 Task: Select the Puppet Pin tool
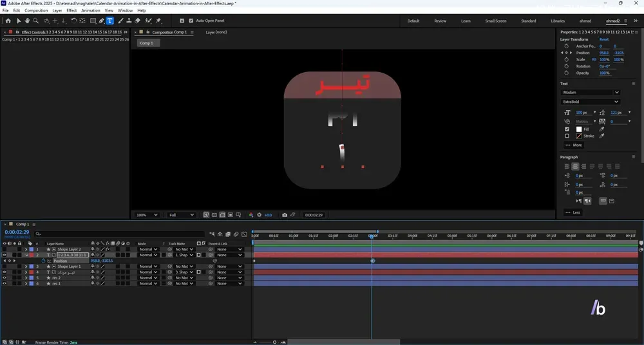[x=158, y=21]
